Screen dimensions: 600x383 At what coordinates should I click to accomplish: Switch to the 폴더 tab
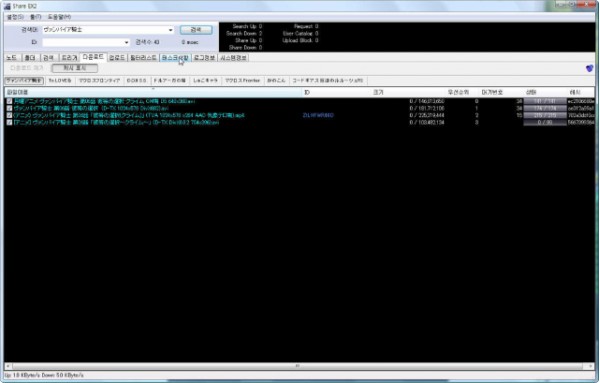click(x=30, y=58)
